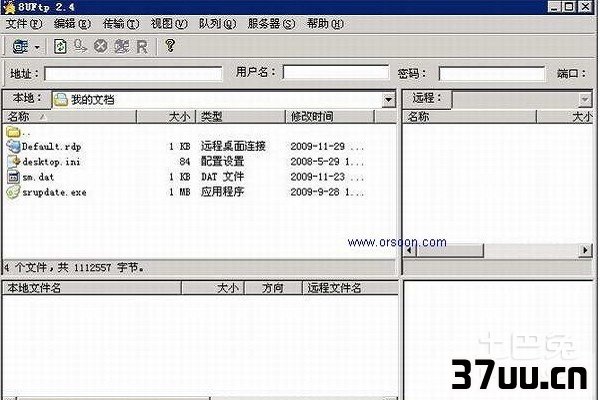The height and width of the screenshot is (400, 600).
Task: Click queue 方向 column header
Action: 273,288
